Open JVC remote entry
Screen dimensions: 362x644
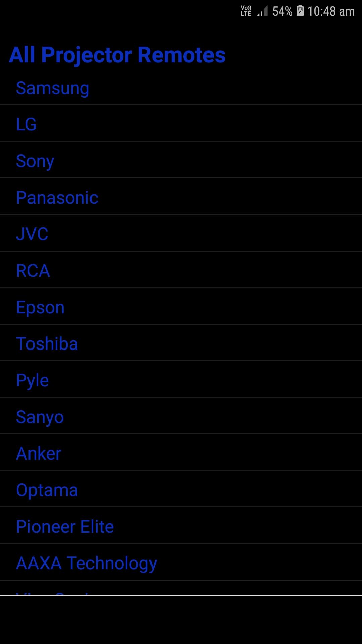[181, 233]
